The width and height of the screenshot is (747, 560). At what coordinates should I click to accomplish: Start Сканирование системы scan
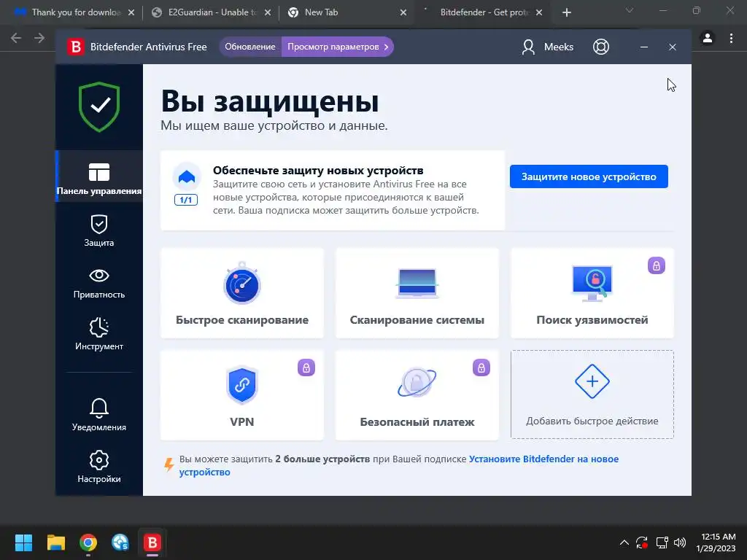pyautogui.click(x=417, y=293)
